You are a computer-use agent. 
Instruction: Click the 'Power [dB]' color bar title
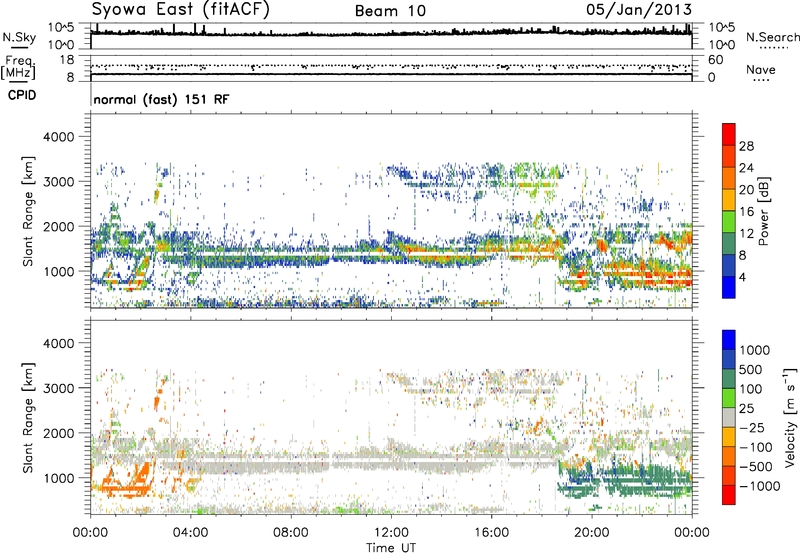click(x=764, y=211)
